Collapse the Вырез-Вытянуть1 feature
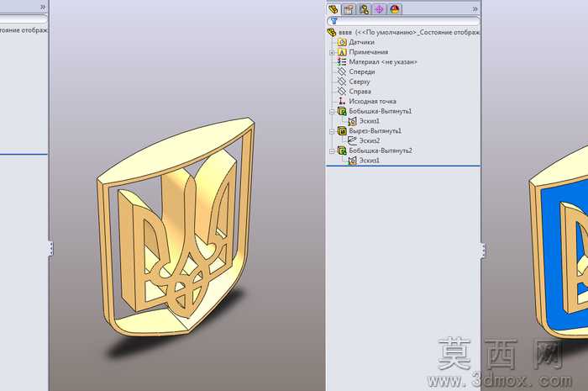Viewport: 588px width, 391px height. tap(332, 131)
